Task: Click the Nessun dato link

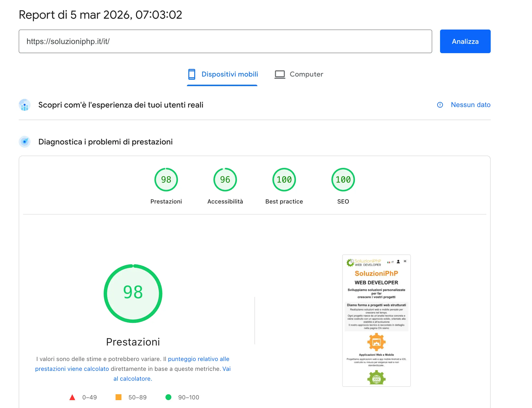Action: click(x=470, y=105)
